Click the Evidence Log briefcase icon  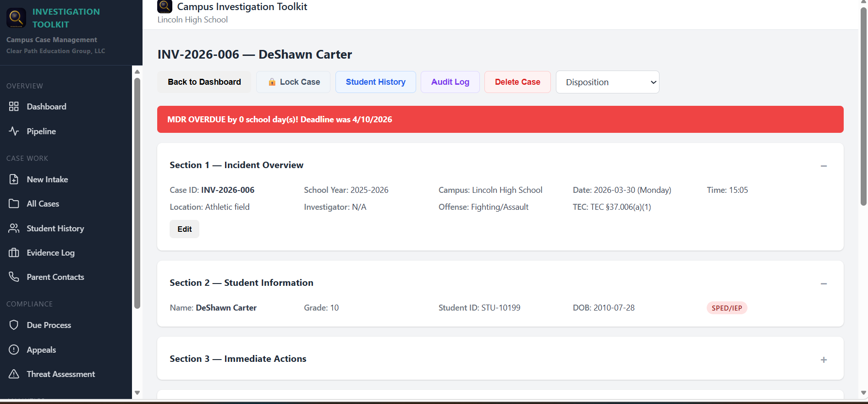coord(14,253)
